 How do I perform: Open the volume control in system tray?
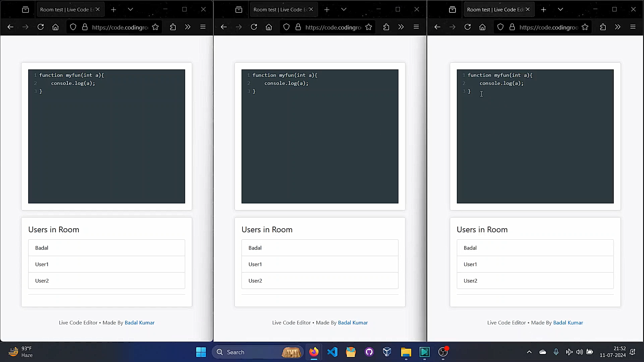(x=579, y=352)
